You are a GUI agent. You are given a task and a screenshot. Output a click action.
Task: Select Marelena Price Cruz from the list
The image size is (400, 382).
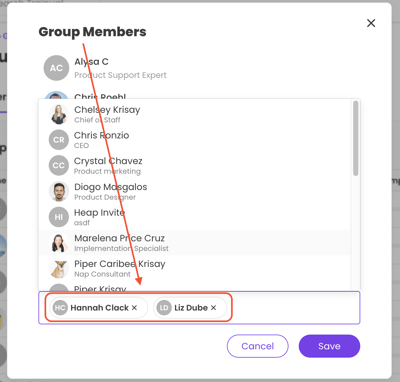coord(195,243)
